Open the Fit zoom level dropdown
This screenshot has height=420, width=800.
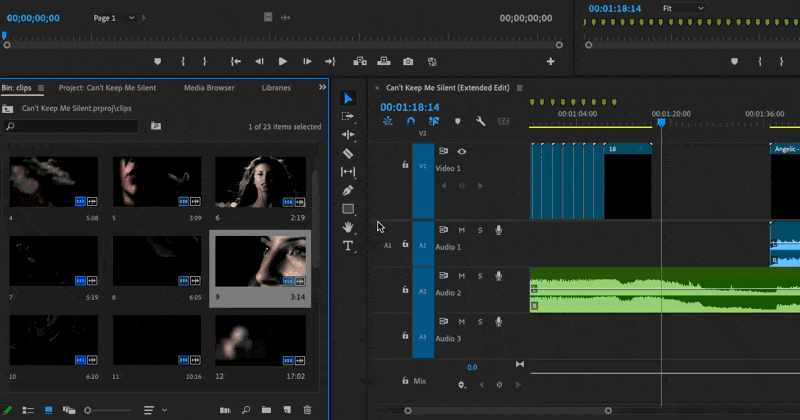pyautogui.click(x=683, y=8)
